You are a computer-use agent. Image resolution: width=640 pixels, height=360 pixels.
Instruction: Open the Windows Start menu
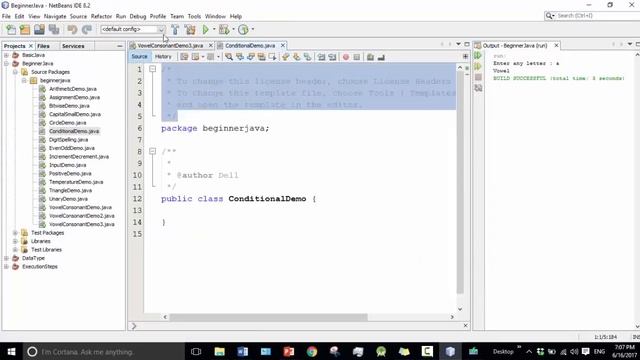11,351
